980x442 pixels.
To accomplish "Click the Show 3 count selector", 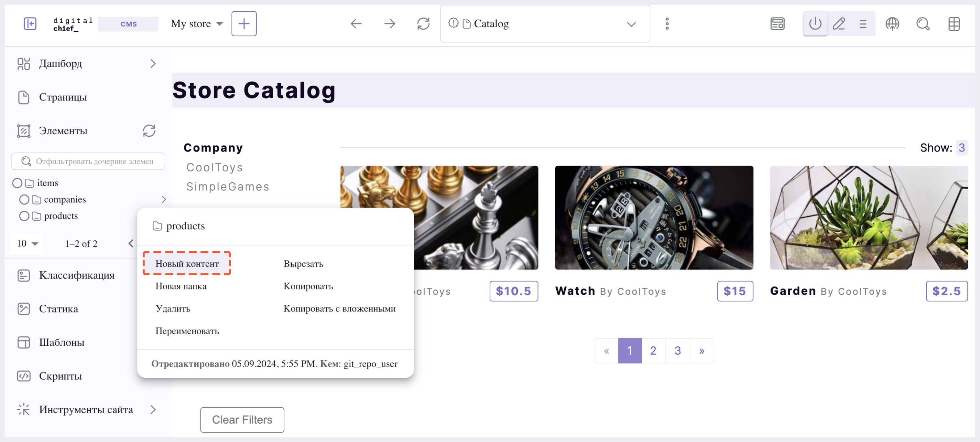I will [961, 147].
